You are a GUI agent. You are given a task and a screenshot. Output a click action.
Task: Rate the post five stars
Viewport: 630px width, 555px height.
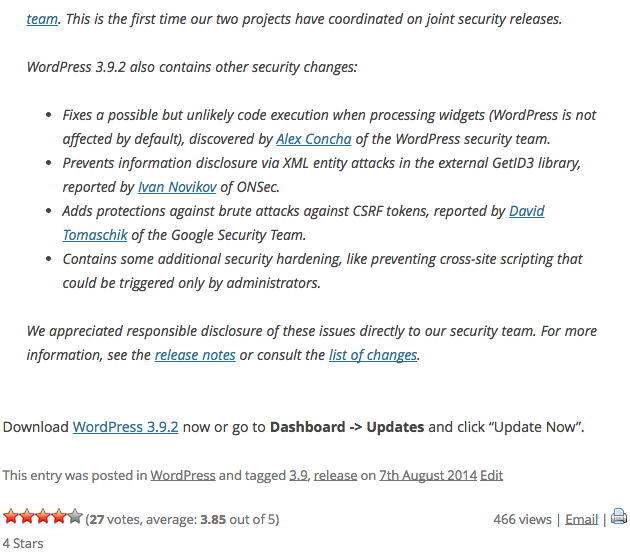click(x=75, y=516)
